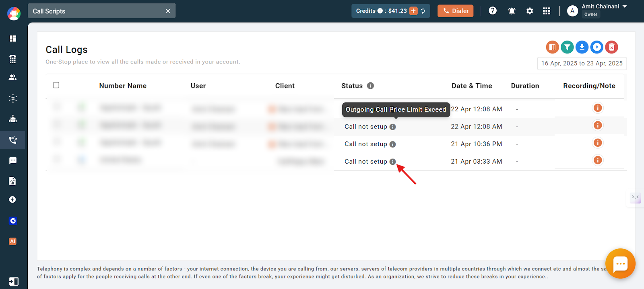Click the 21 Apr 03:33 AM date cell
The width and height of the screenshot is (644, 289).
pyautogui.click(x=477, y=161)
